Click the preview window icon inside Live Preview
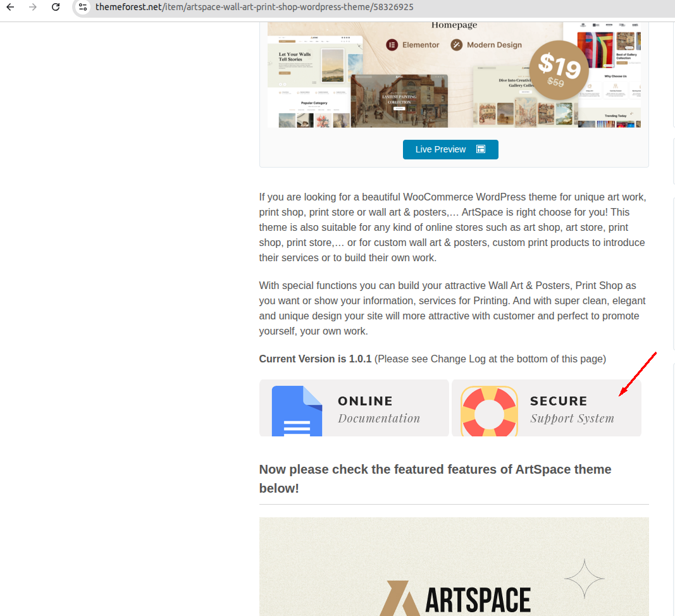This screenshot has height=616, width=675. pos(481,149)
